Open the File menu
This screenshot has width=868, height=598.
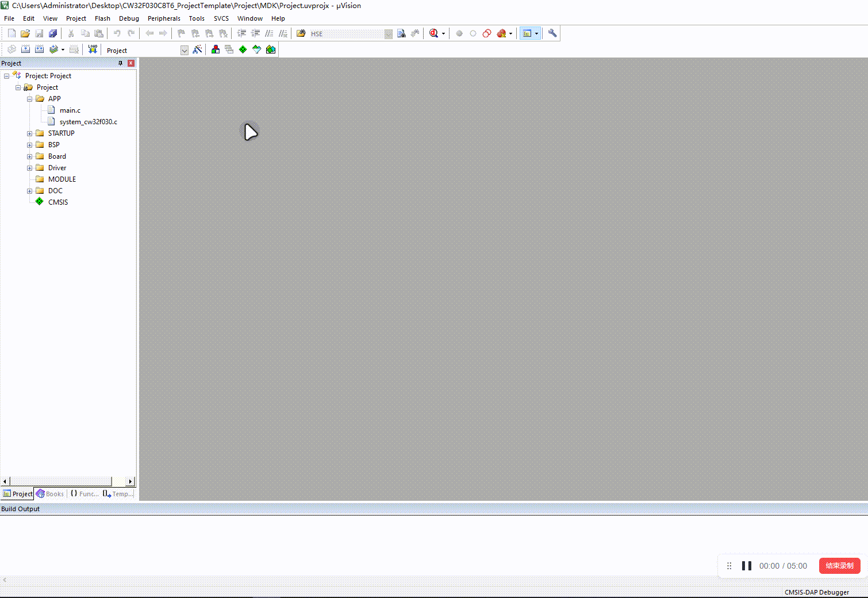point(9,18)
